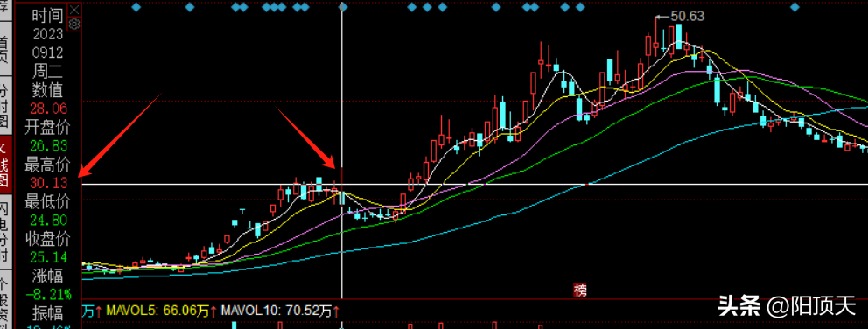Click the 数值 value 28.06
The height and width of the screenshot is (329, 868).
(49, 109)
